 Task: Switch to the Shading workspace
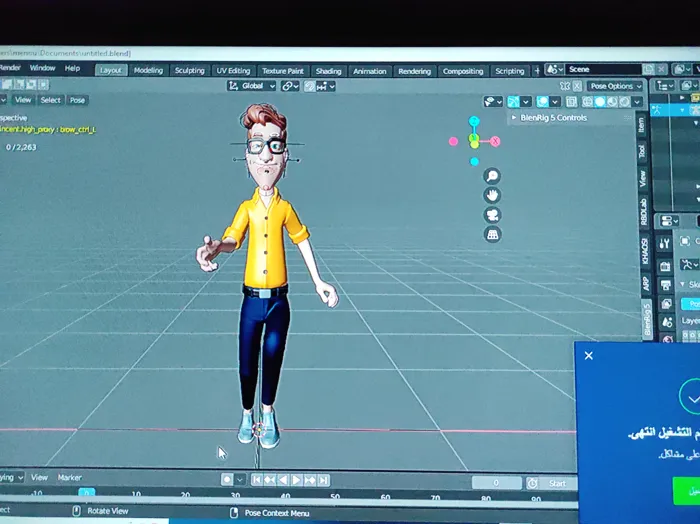328,71
